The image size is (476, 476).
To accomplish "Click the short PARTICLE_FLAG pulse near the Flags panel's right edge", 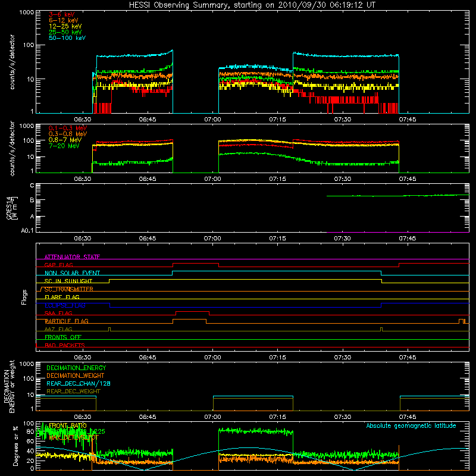I will click(462, 321).
